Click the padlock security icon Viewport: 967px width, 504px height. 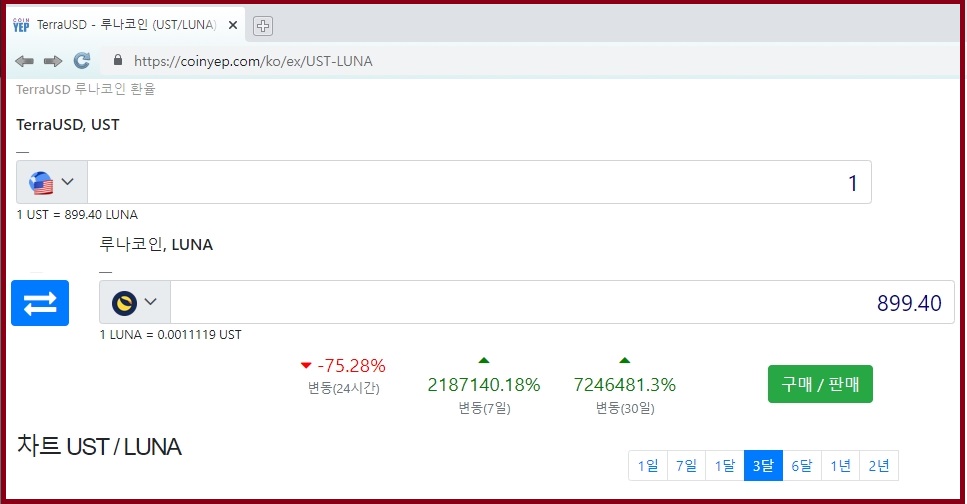click(118, 60)
